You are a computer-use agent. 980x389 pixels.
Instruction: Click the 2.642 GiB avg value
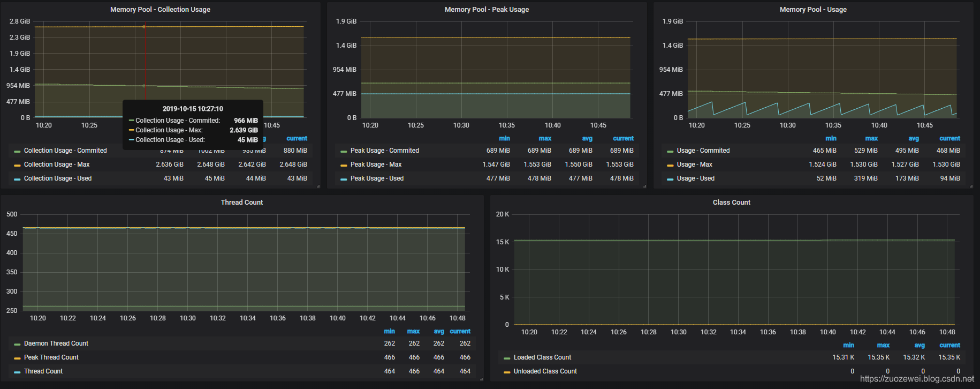coord(252,164)
